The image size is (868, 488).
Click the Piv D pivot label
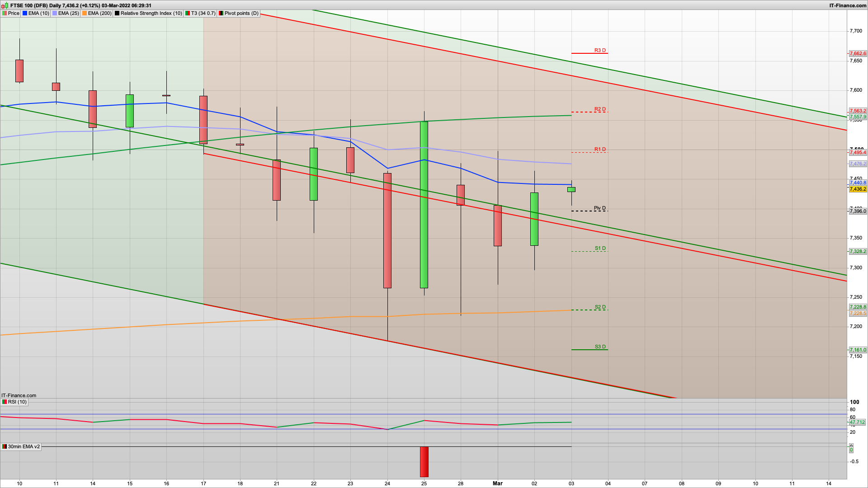(600, 208)
